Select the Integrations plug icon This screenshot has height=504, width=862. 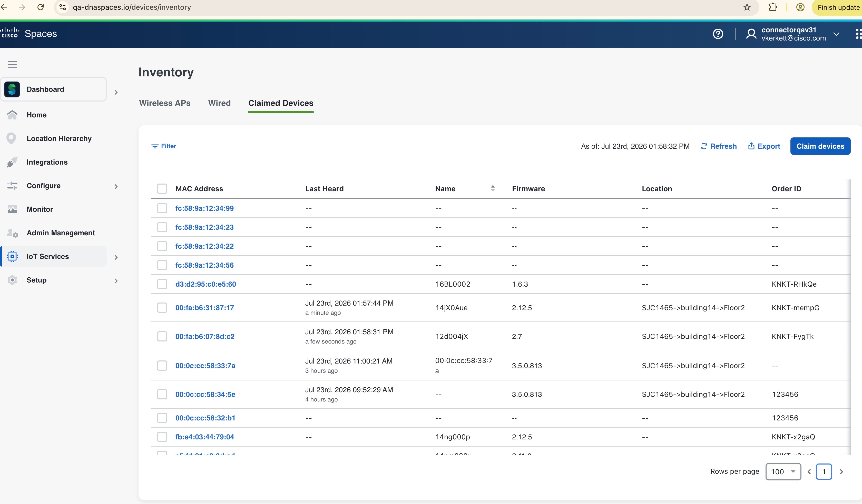pos(12,162)
